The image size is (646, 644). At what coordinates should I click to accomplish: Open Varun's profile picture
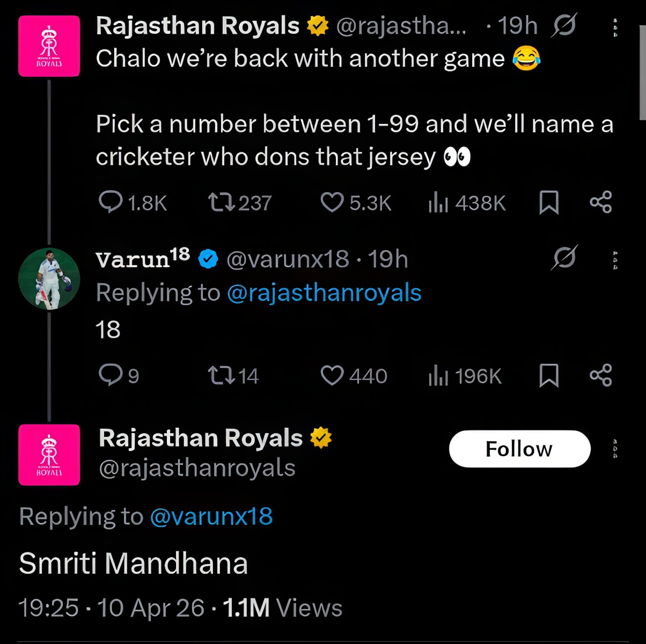coord(49,278)
